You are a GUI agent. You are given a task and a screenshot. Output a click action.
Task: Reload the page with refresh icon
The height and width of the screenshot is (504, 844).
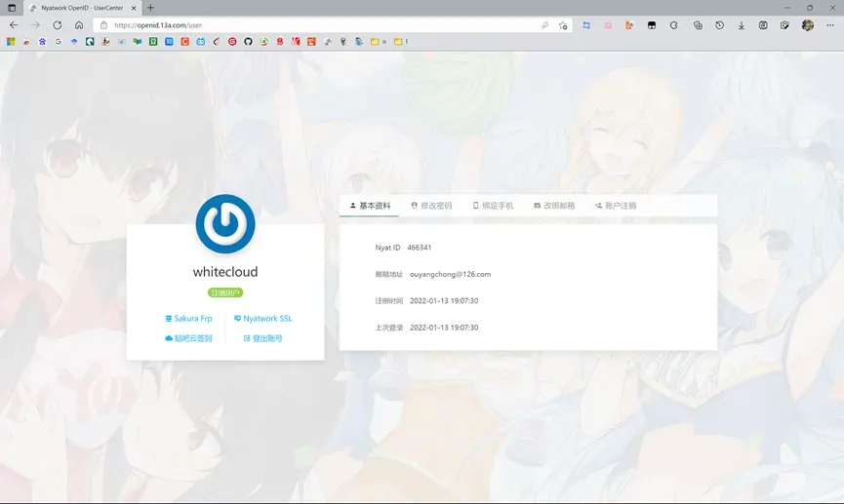click(58, 25)
